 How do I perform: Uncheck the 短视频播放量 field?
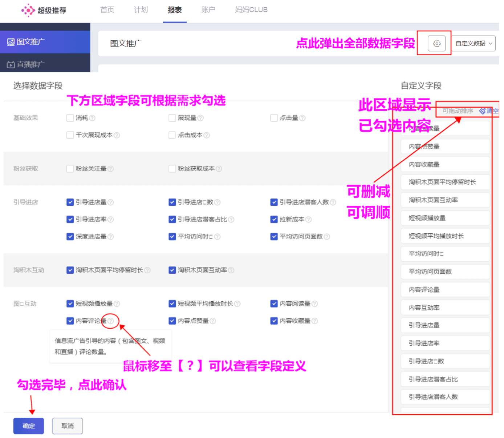(x=70, y=304)
